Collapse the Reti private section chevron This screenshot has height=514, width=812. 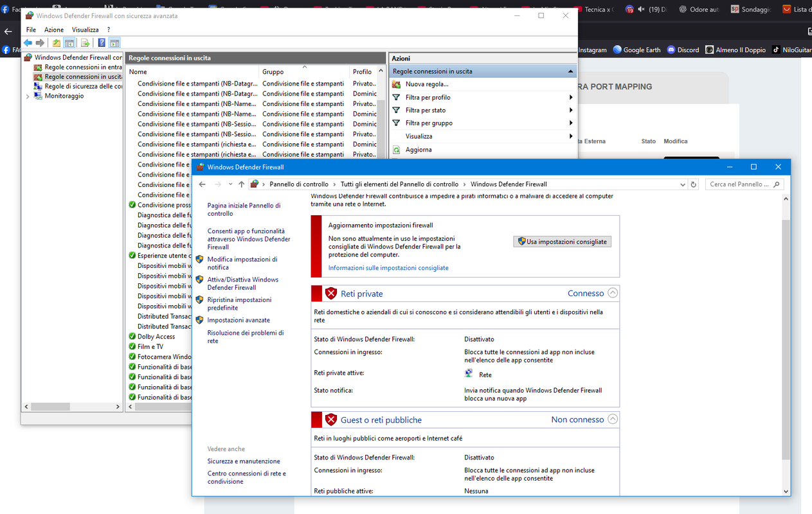pos(613,293)
